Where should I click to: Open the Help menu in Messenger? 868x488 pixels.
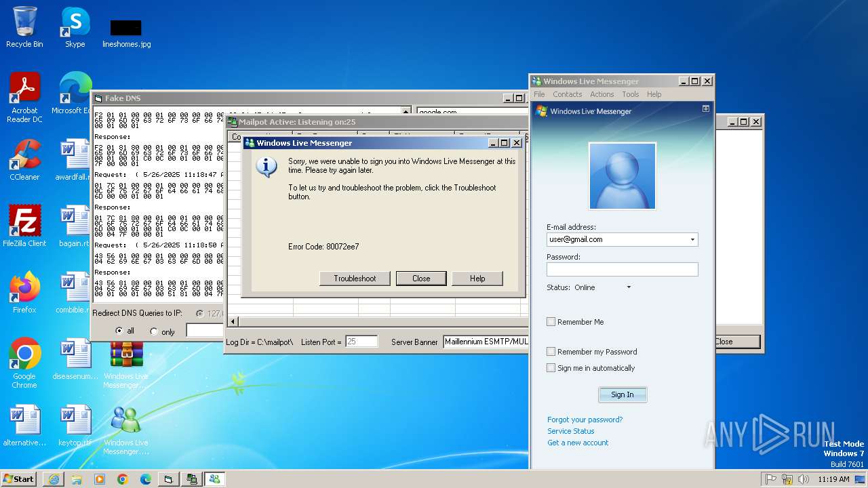[x=654, y=94]
